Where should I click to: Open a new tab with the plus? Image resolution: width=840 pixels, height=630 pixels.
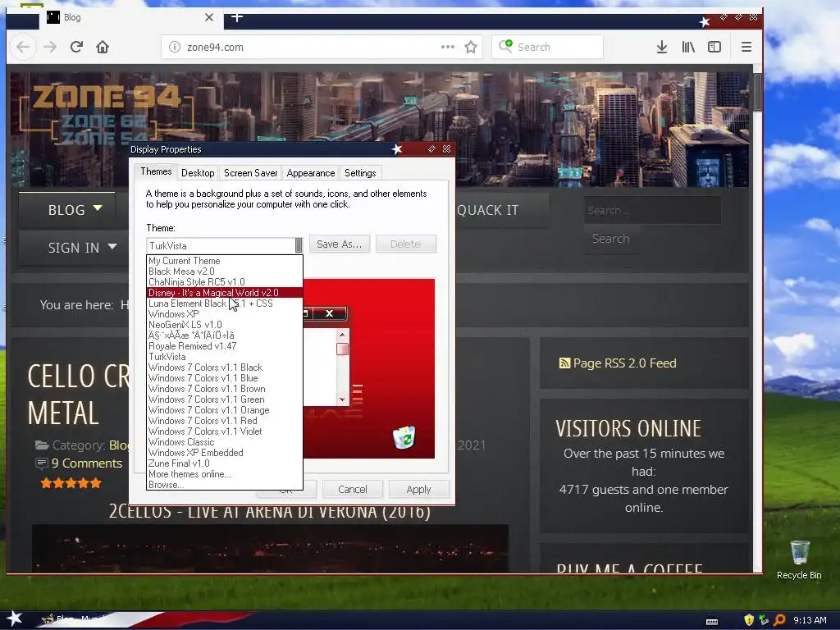click(x=237, y=17)
